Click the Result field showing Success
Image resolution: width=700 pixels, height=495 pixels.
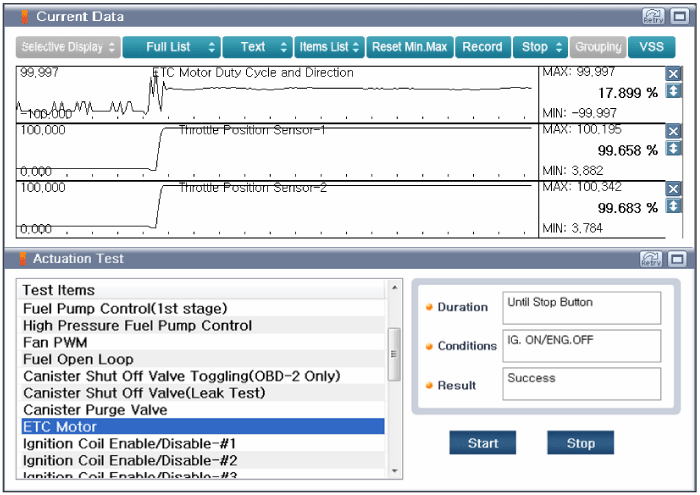coord(581,384)
